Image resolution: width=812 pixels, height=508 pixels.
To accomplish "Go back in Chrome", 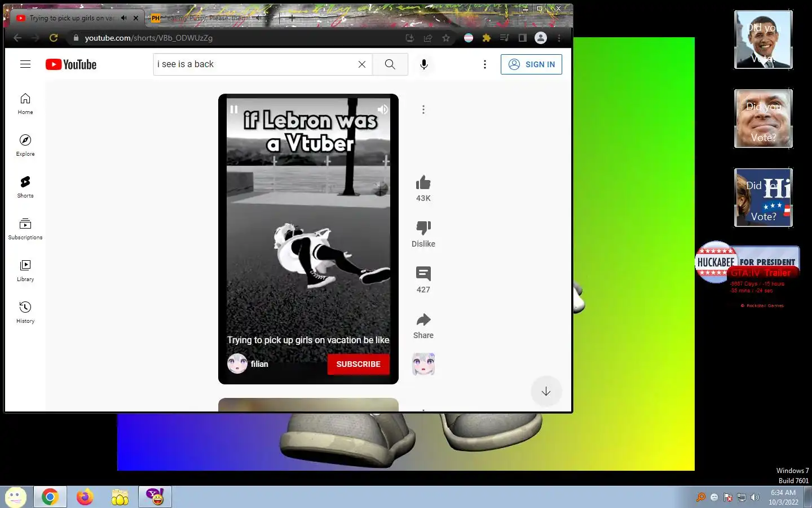I will pyautogui.click(x=17, y=38).
